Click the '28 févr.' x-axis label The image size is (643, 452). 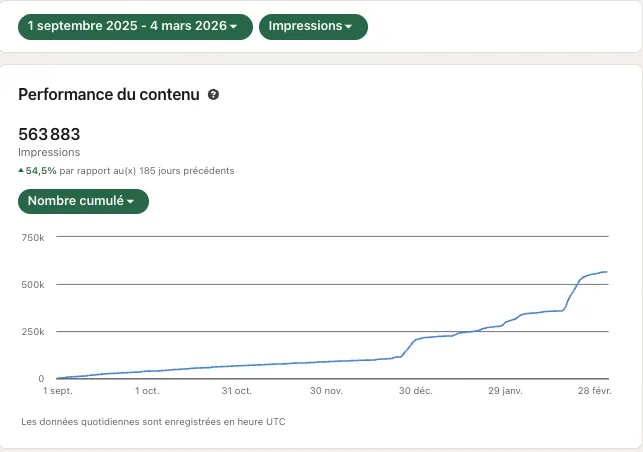(595, 391)
